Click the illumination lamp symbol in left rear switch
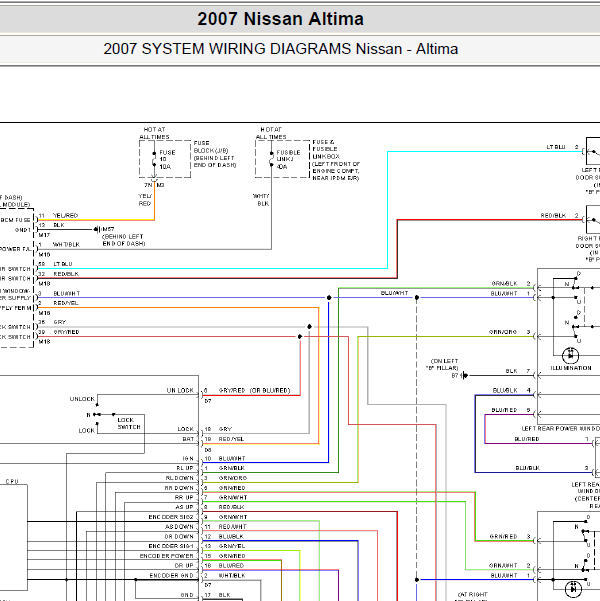This screenshot has width=600, height=601. tap(570, 355)
